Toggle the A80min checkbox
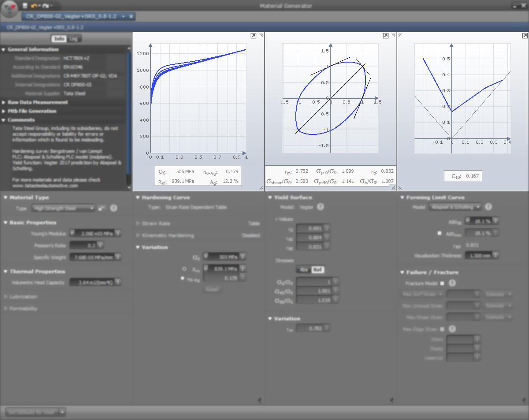 click(x=440, y=233)
